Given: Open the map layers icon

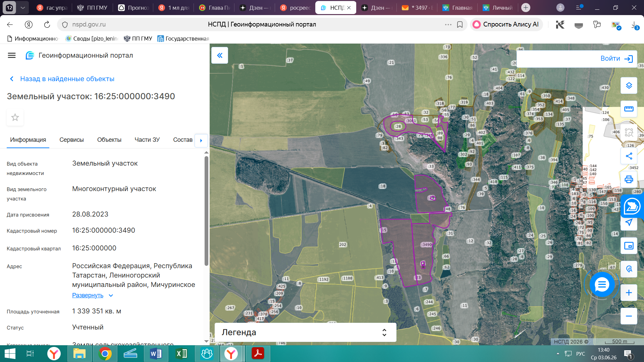Looking at the screenshot, I should click(x=629, y=85).
